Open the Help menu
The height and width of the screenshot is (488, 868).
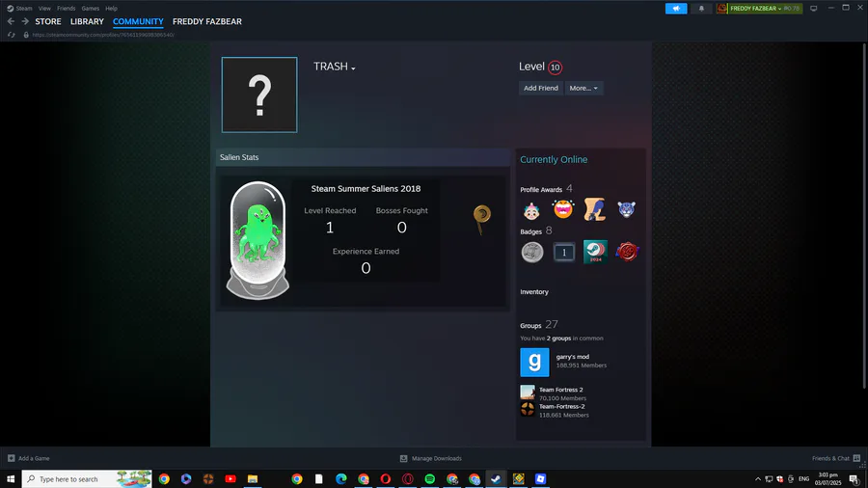[x=111, y=9]
